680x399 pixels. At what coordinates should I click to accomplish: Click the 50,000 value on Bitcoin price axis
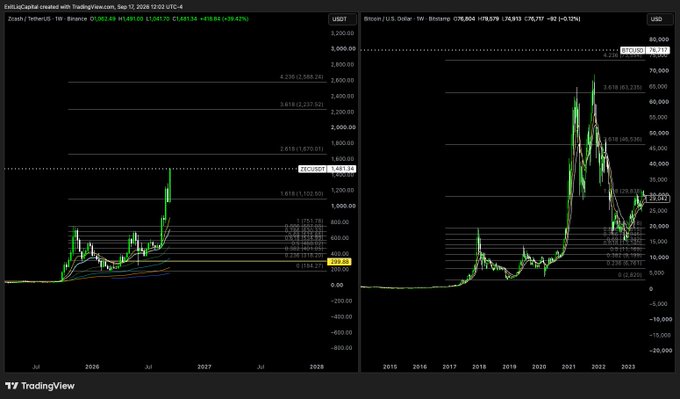point(658,133)
